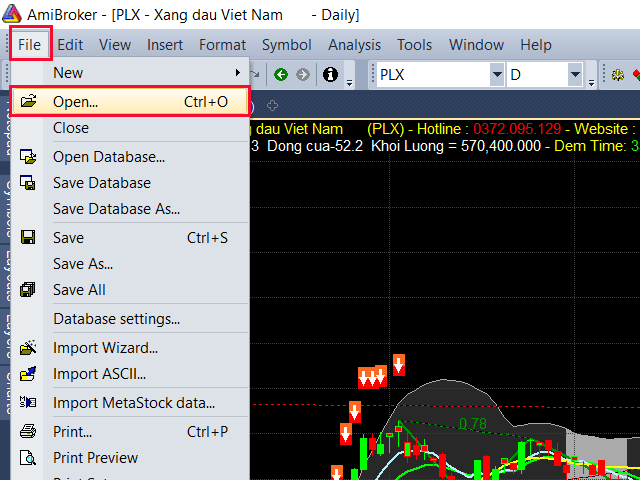Open the Symbol menu
The height and width of the screenshot is (480, 640).
tap(287, 44)
